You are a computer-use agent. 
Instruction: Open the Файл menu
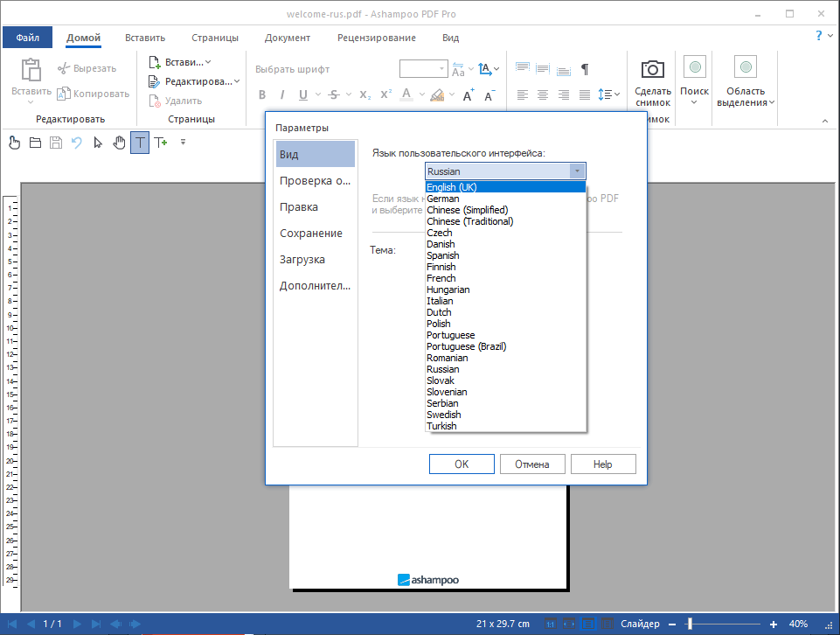coord(27,38)
